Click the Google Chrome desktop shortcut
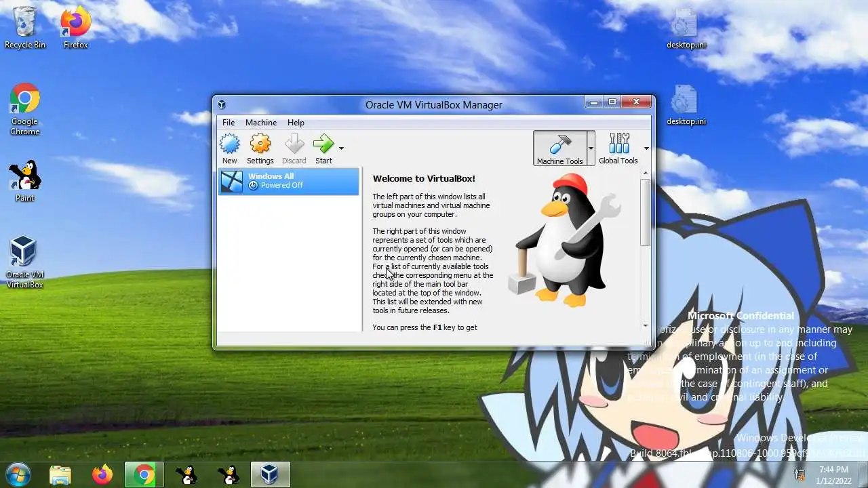Image resolution: width=868 pixels, height=488 pixels. [24, 110]
